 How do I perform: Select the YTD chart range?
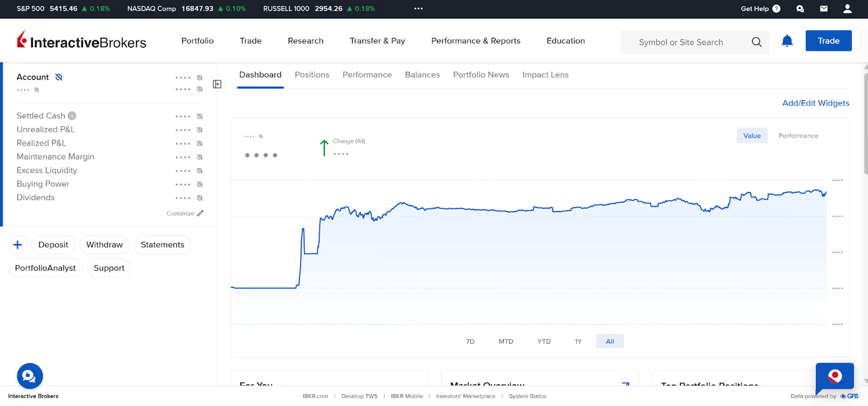click(544, 341)
